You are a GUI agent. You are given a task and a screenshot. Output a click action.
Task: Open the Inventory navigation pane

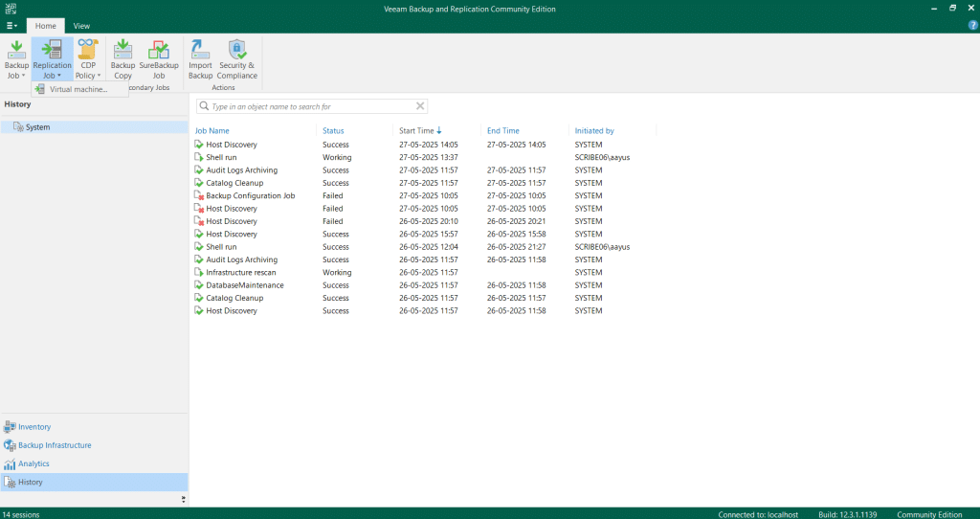94,427
